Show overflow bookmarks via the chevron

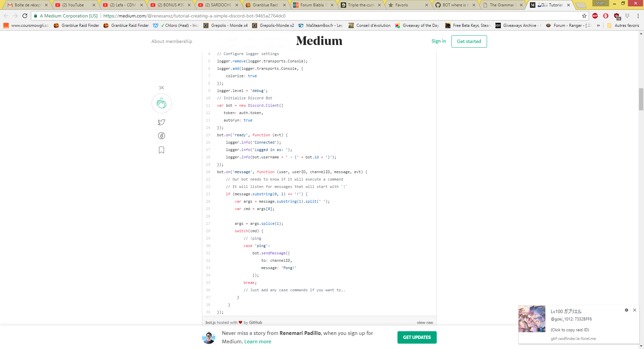(598, 25)
